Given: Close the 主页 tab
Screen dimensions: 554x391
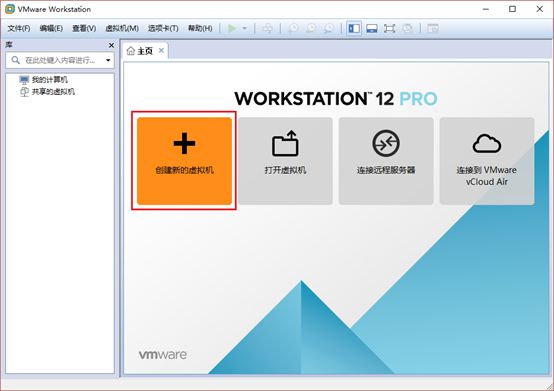Looking at the screenshot, I should 161,51.
